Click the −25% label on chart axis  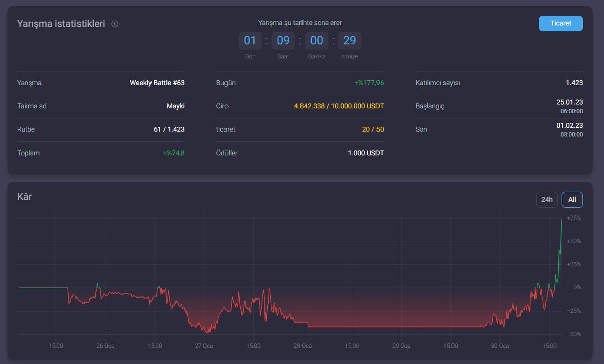tap(574, 311)
